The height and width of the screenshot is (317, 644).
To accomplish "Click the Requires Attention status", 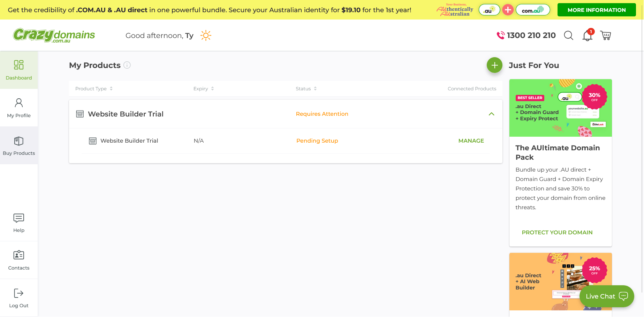I will (322, 114).
